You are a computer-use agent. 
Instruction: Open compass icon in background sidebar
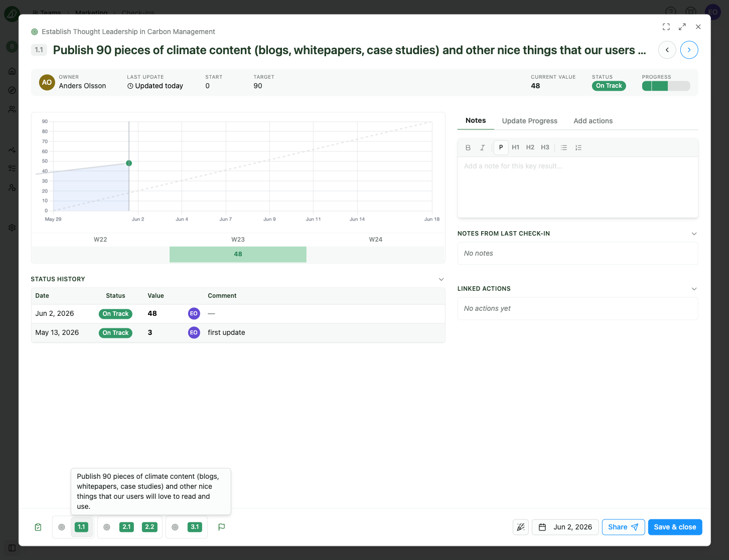[x=12, y=90]
